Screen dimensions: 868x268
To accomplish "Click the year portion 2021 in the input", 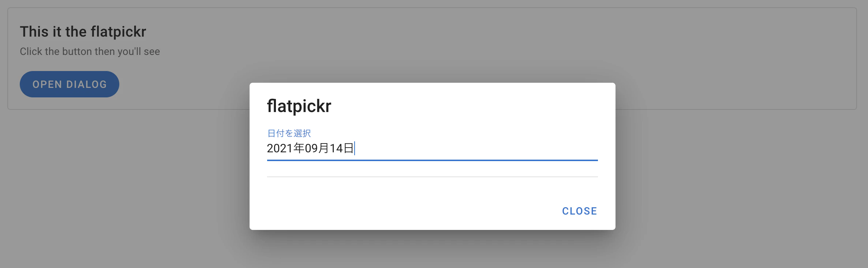I will [x=279, y=149].
